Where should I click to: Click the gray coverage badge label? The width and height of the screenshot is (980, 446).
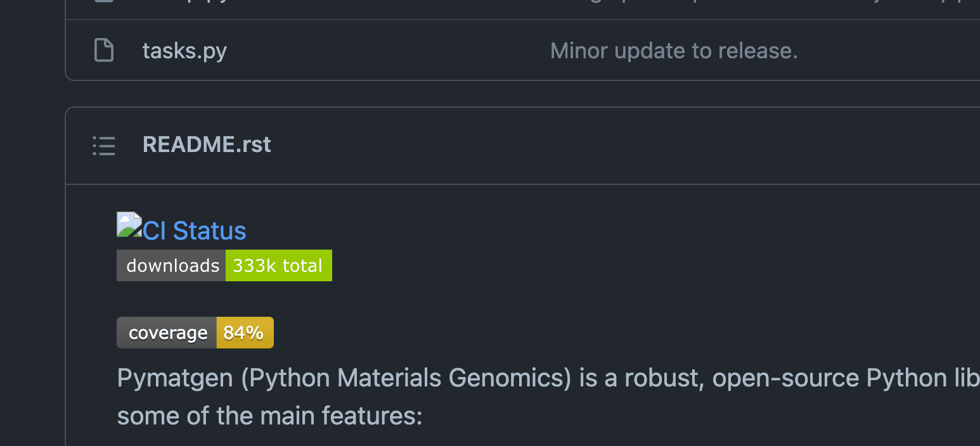pos(167,333)
